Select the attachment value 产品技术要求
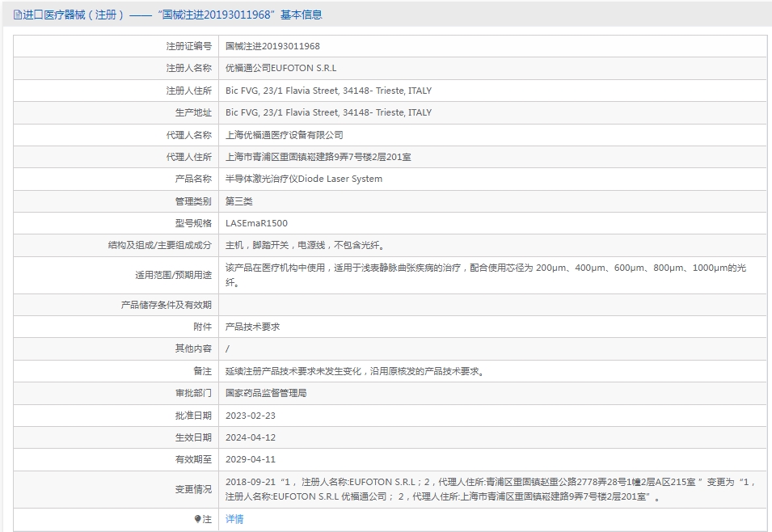This screenshot has width=772, height=532. (x=252, y=327)
